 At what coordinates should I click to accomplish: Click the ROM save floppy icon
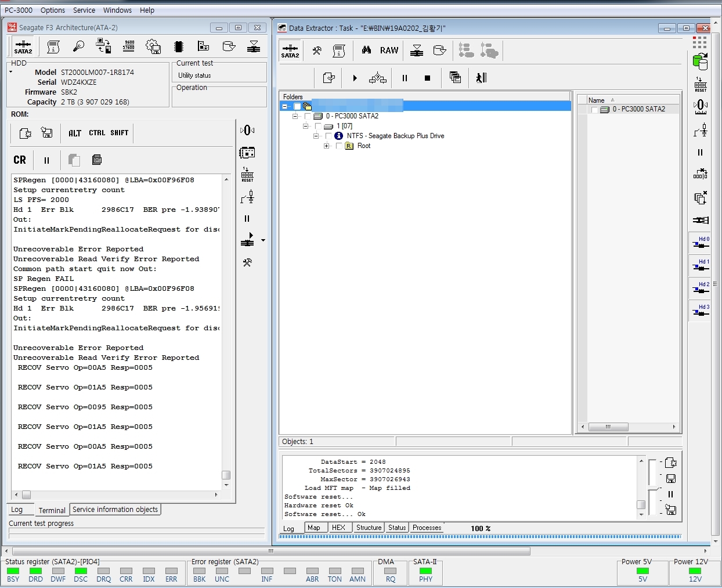tap(47, 133)
